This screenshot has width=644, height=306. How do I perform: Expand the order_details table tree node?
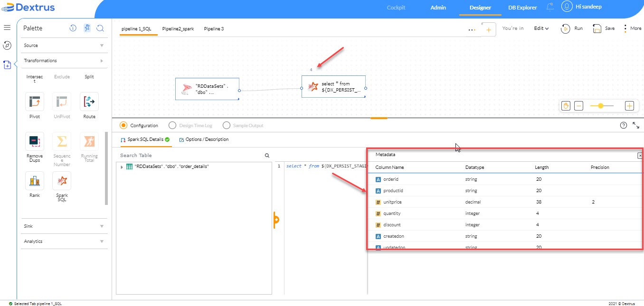click(122, 167)
